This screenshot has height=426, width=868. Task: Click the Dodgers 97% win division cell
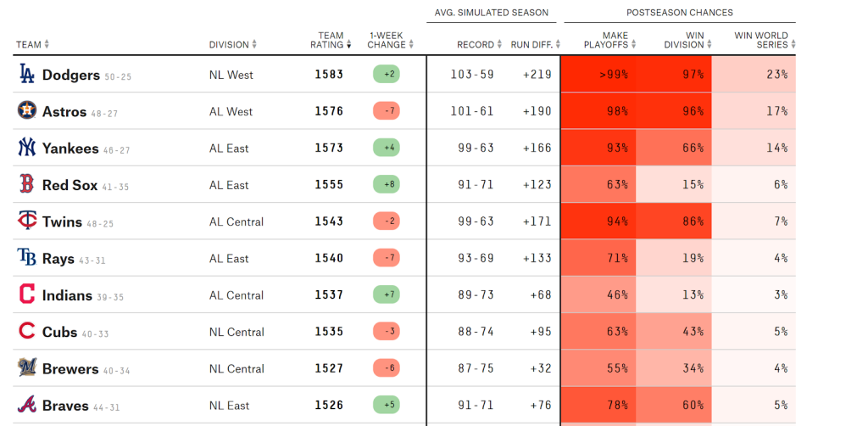pos(674,75)
